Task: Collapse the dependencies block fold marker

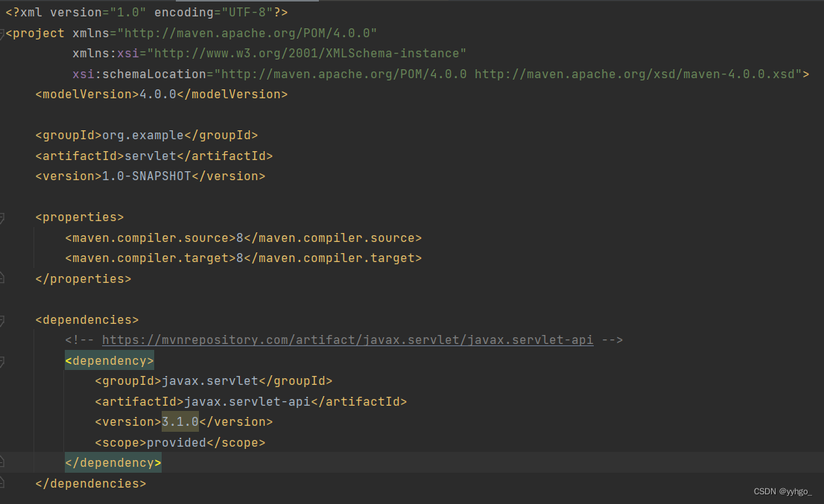Action: (2, 320)
